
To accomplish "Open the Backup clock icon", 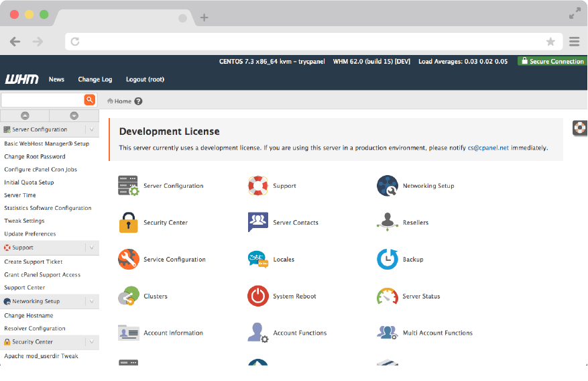I will coord(388,259).
